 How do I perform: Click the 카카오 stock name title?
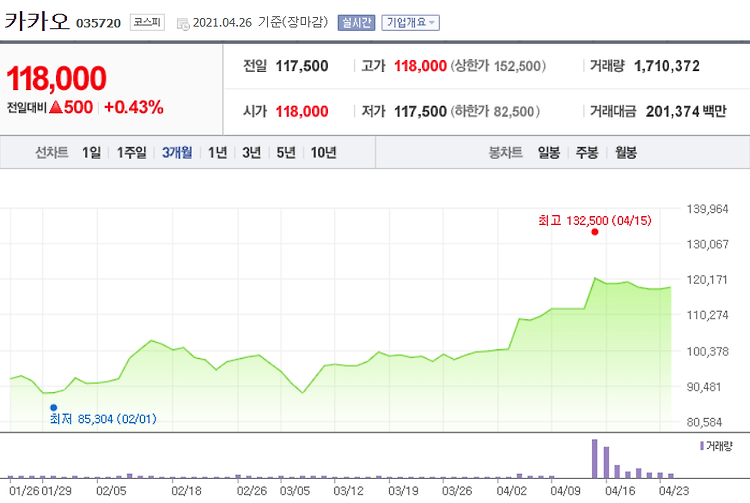coord(37,22)
